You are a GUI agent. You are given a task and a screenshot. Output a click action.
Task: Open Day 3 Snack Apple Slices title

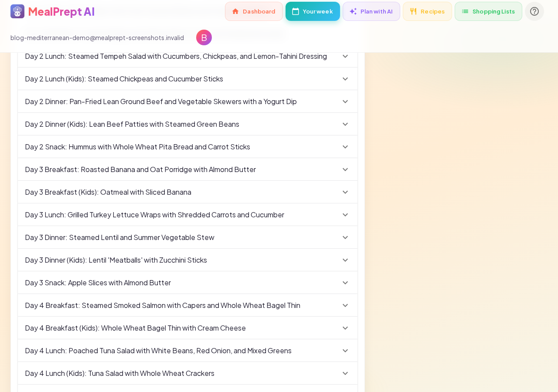98,283
